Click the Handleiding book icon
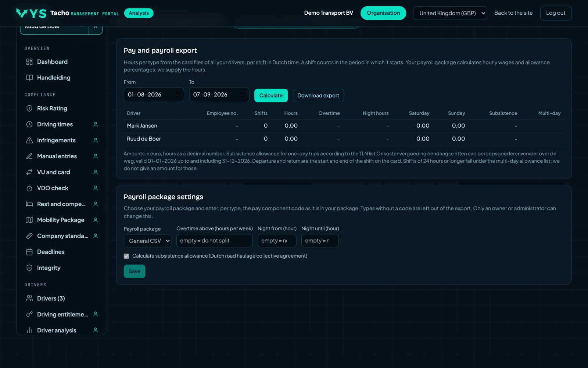588x368 pixels. [x=29, y=78]
